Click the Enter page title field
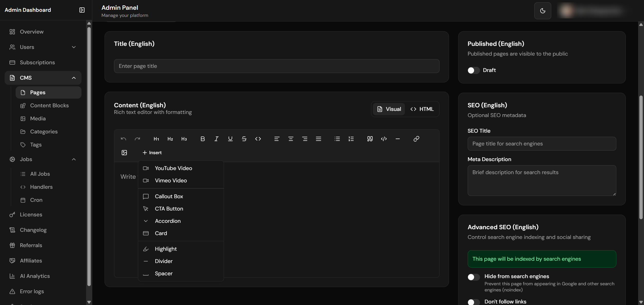 click(277, 66)
